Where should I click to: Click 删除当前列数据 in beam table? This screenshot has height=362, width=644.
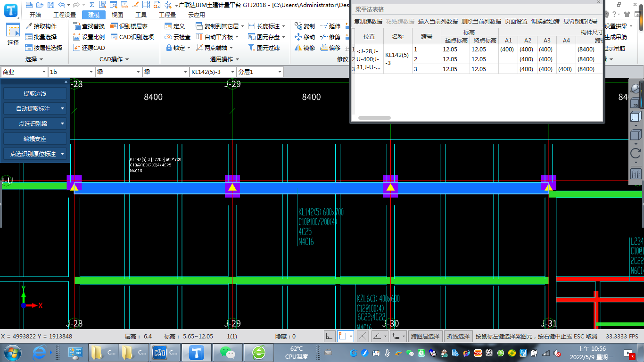[481, 22]
